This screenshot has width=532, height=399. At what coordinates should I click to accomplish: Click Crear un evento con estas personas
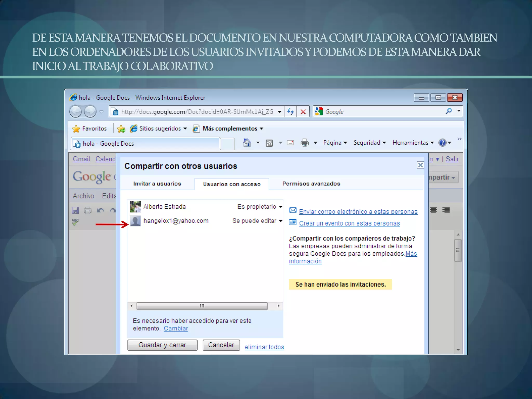[x=349, y=223]
